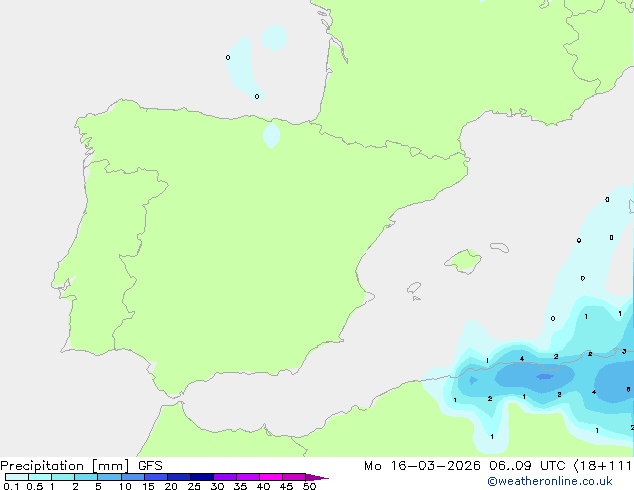Viewport: 634px width, 490px height.
Task: Click the '15' legend scale label
Action: 148,486
